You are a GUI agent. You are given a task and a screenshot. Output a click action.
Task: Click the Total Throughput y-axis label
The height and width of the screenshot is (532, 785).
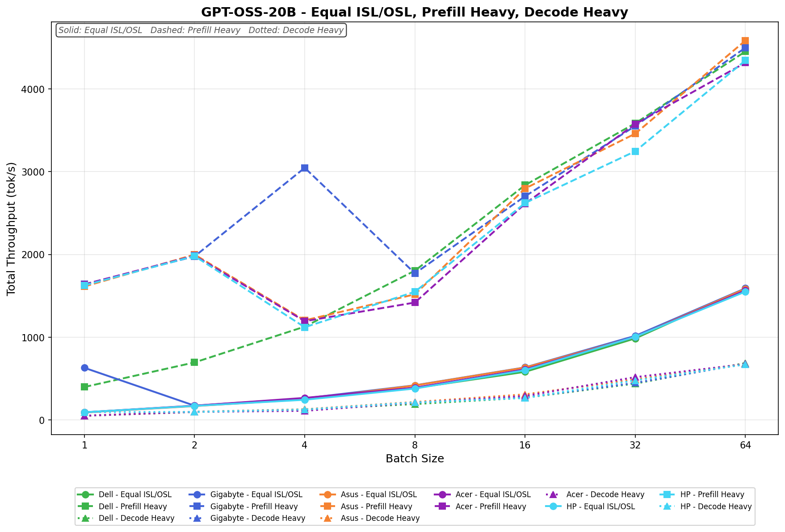pos(12,228)
